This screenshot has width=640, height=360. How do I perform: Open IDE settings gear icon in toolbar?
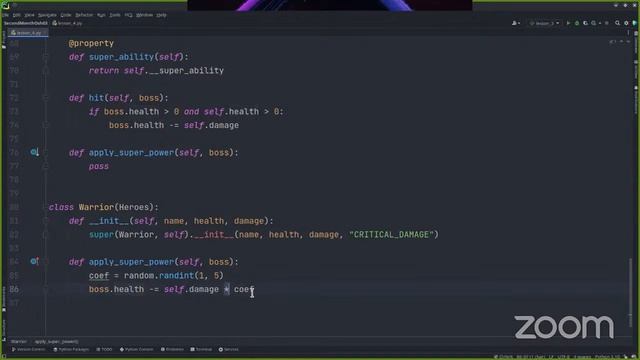626,23
